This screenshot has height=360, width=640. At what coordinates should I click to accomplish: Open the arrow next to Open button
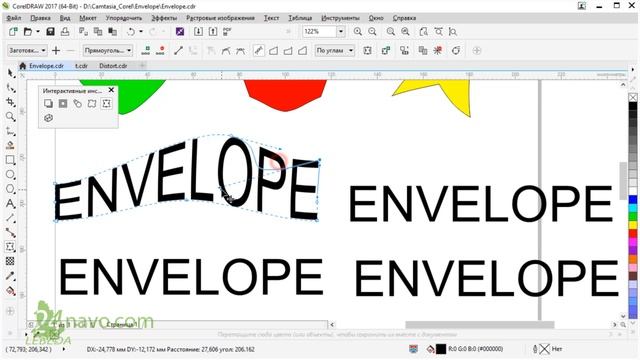tap(38, 31)
